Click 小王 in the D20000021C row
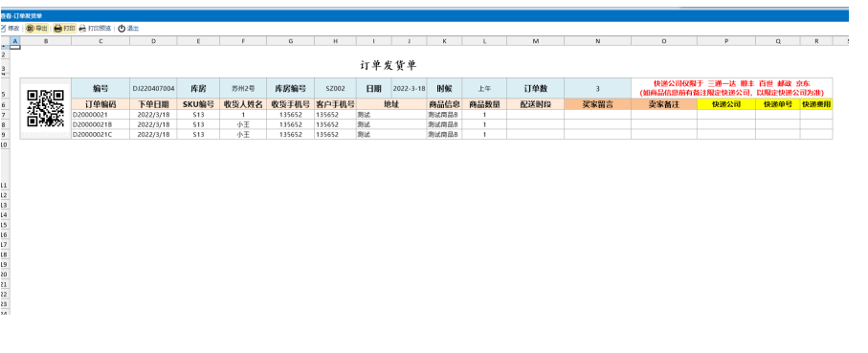Viewport: 868px width, 353px height. click(243, 135)
